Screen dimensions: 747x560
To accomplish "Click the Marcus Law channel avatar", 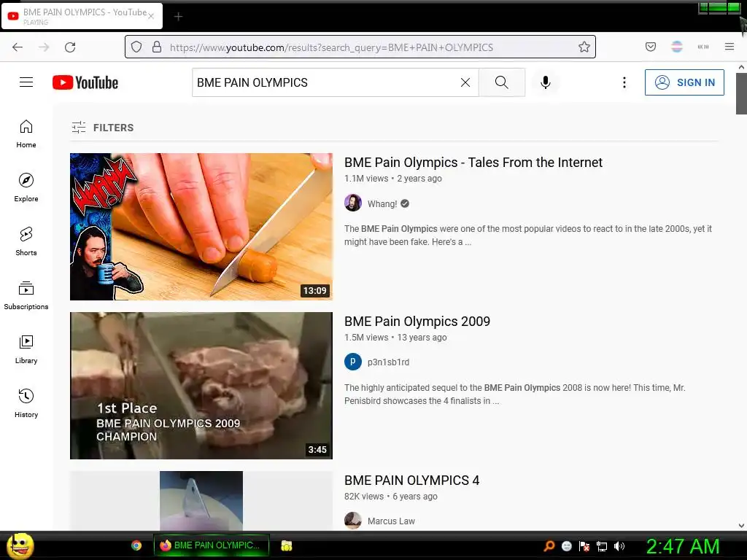I will [x=353, y=521].
